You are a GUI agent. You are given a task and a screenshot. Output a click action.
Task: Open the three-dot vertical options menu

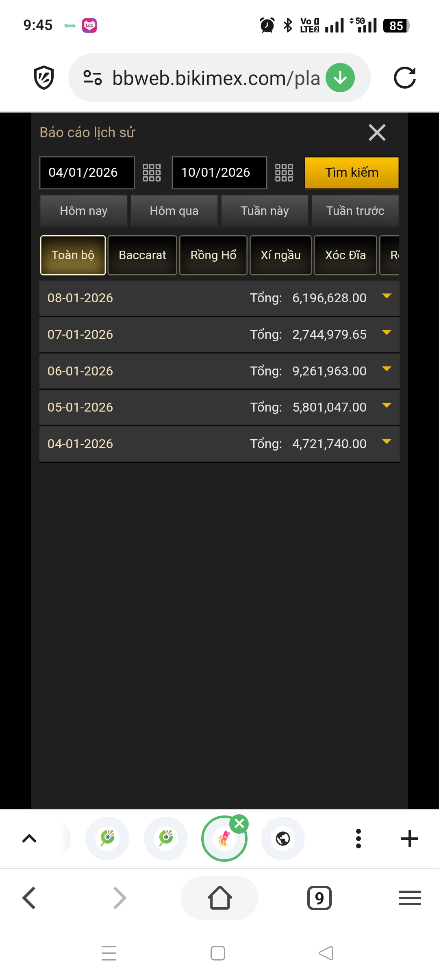[x=358, y=839]
